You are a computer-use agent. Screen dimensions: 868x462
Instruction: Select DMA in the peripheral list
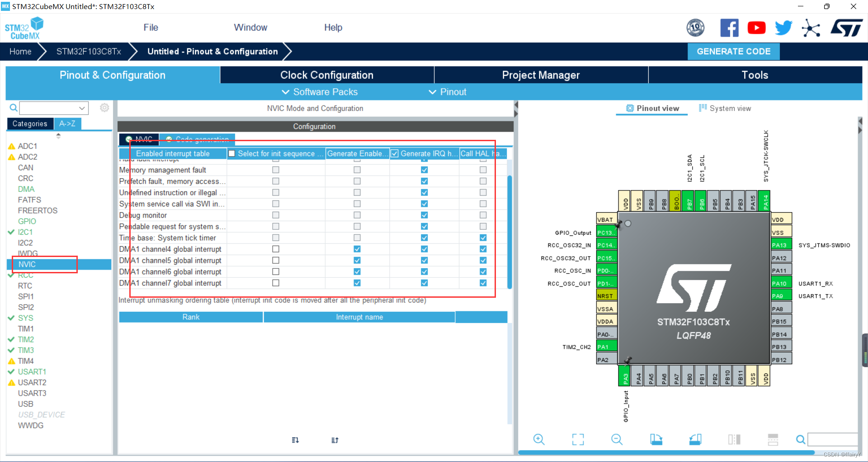point(26,189)
